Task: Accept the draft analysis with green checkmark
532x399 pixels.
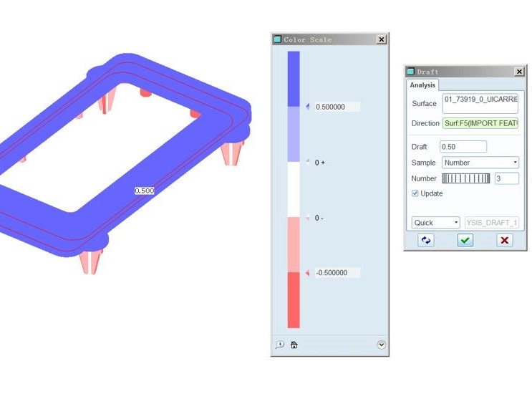Action: (465, 241)
